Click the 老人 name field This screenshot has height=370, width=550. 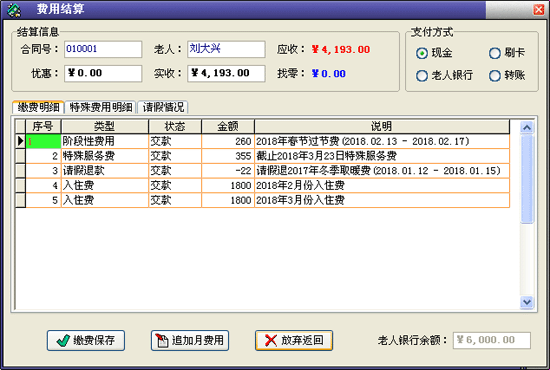tap(226, 49)
